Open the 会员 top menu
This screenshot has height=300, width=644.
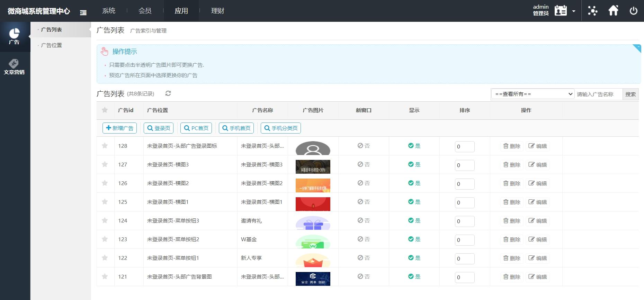click(x=145, y=11)
